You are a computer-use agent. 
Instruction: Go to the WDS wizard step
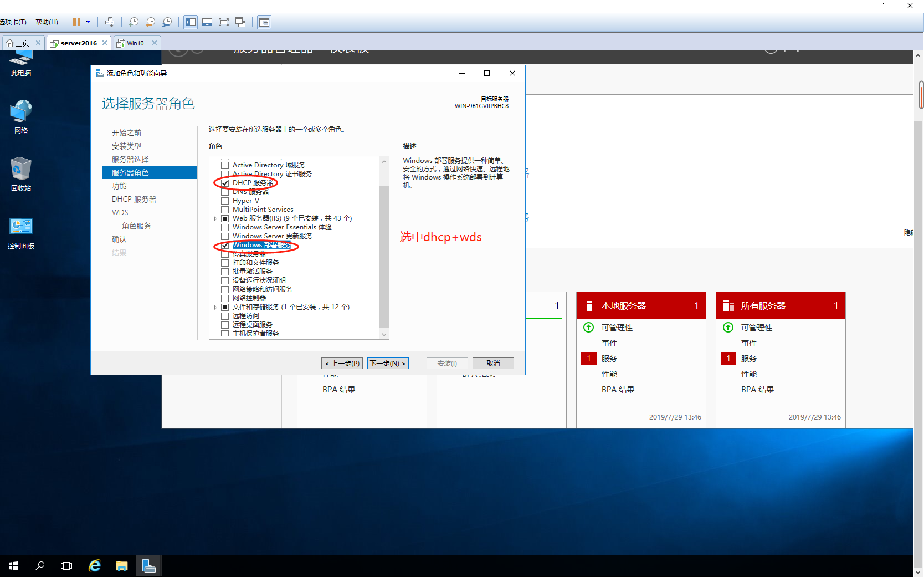120,213
